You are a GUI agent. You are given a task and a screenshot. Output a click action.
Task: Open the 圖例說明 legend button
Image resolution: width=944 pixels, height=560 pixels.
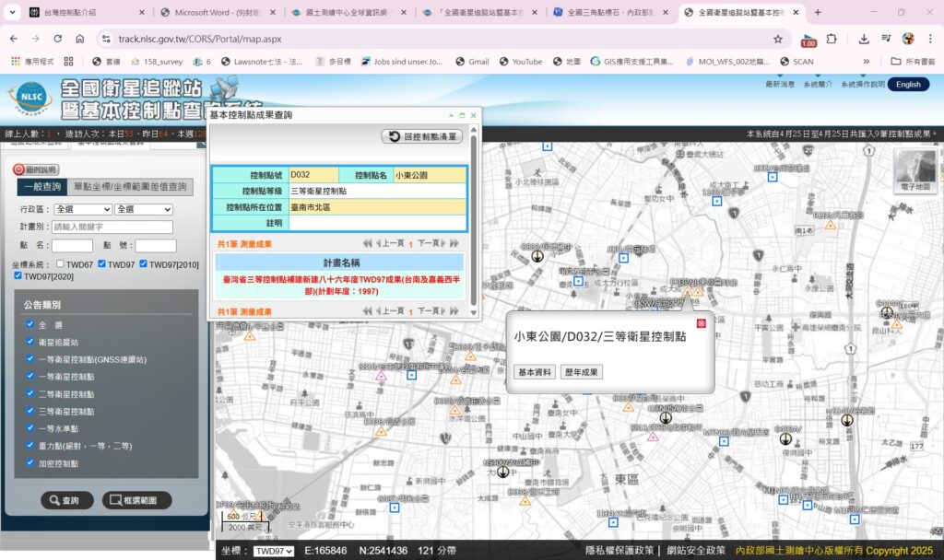[36, 169]
